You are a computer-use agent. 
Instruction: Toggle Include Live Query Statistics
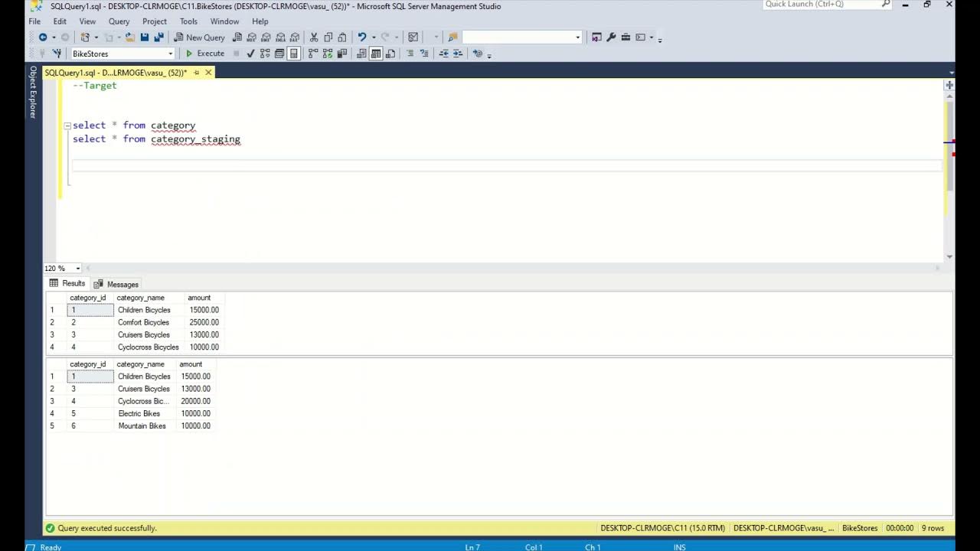pyautogui.click(x=328, y=54)
